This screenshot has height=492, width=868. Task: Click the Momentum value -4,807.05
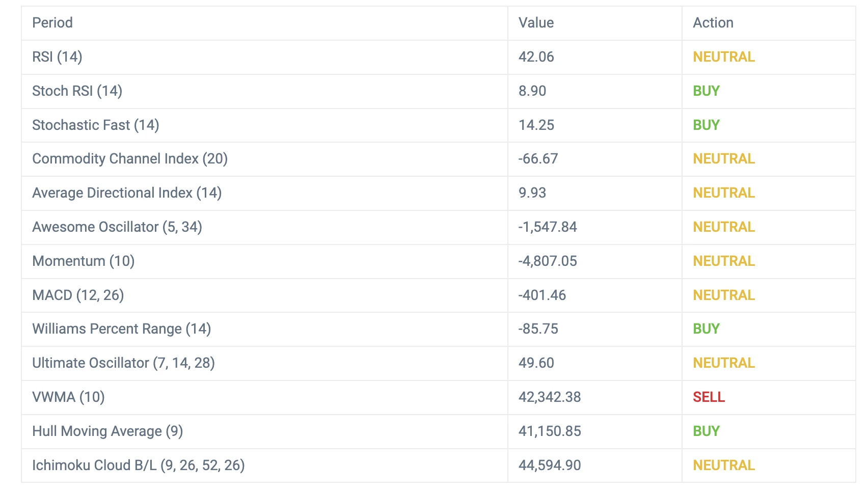[548, 261]
